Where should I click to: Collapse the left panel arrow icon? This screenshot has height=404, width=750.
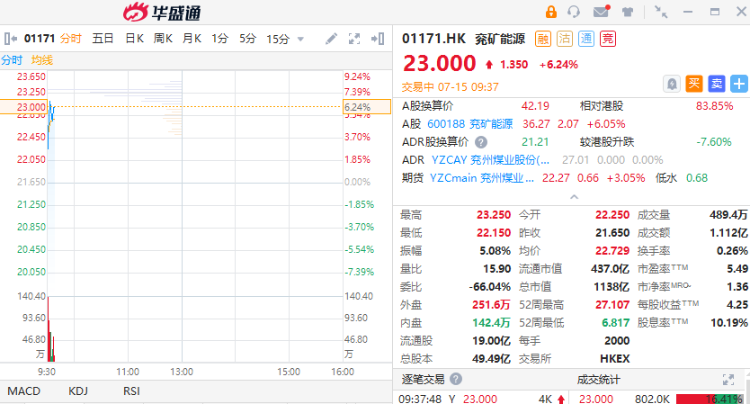(x=10, y=39)
